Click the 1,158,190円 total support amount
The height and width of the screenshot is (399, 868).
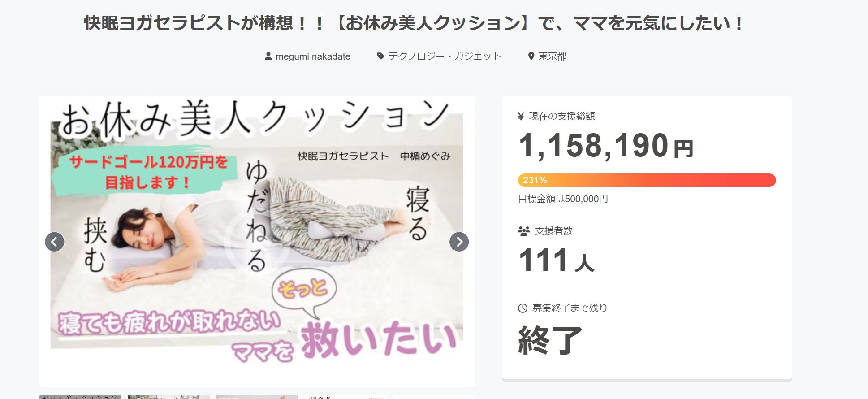[x=605, y=146]
